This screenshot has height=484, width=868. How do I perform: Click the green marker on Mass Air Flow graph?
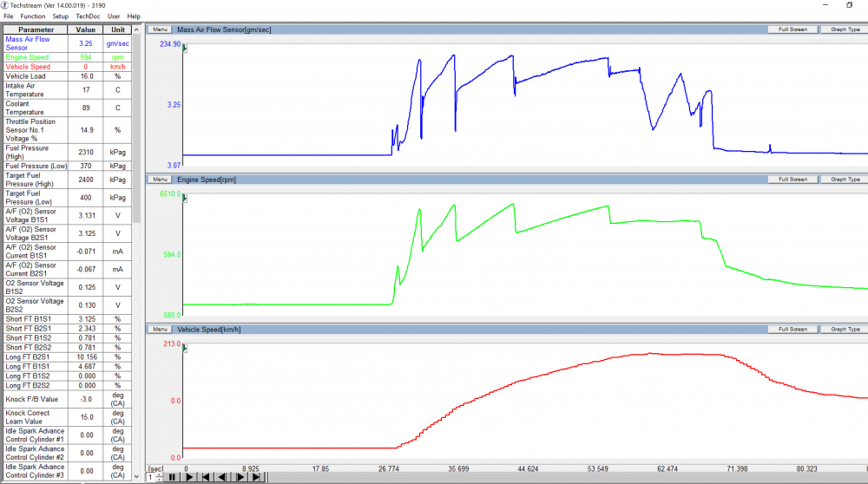point(185,49)
